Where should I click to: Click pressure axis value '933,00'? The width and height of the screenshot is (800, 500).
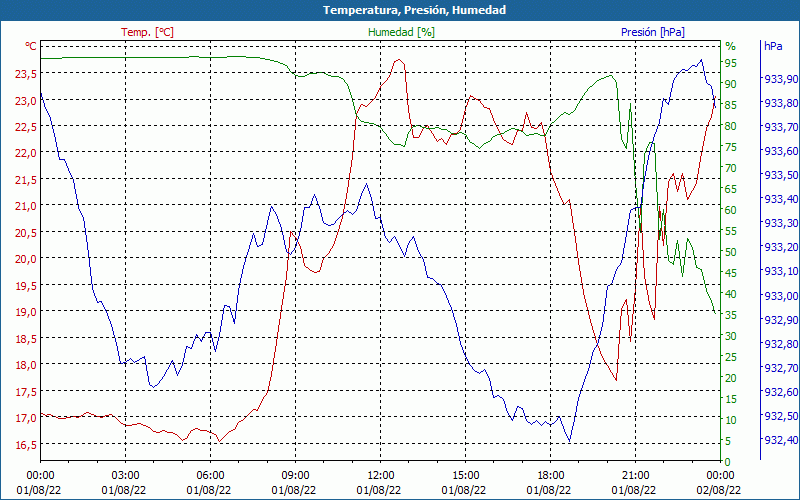pyautogui.click(x=781, y=295)
